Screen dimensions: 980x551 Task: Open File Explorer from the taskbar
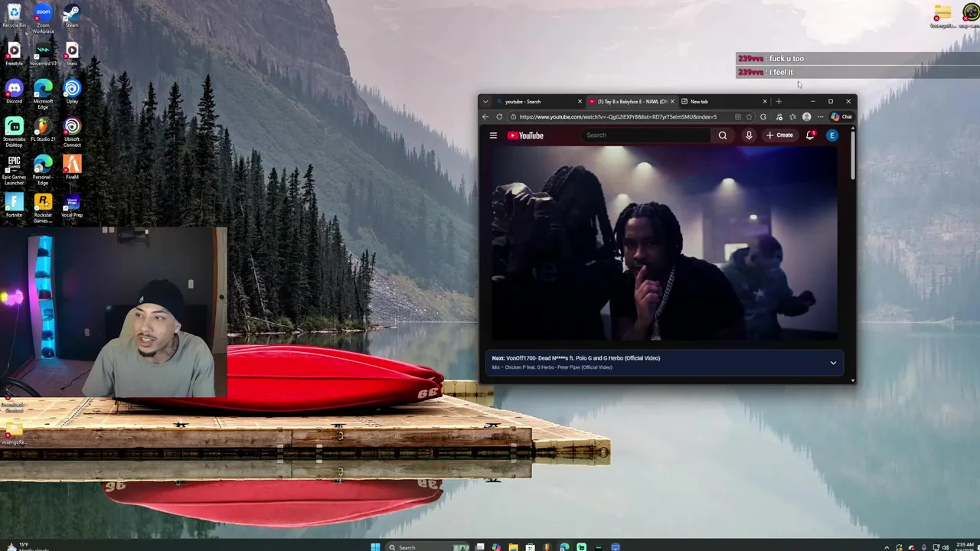pos(513,546)
